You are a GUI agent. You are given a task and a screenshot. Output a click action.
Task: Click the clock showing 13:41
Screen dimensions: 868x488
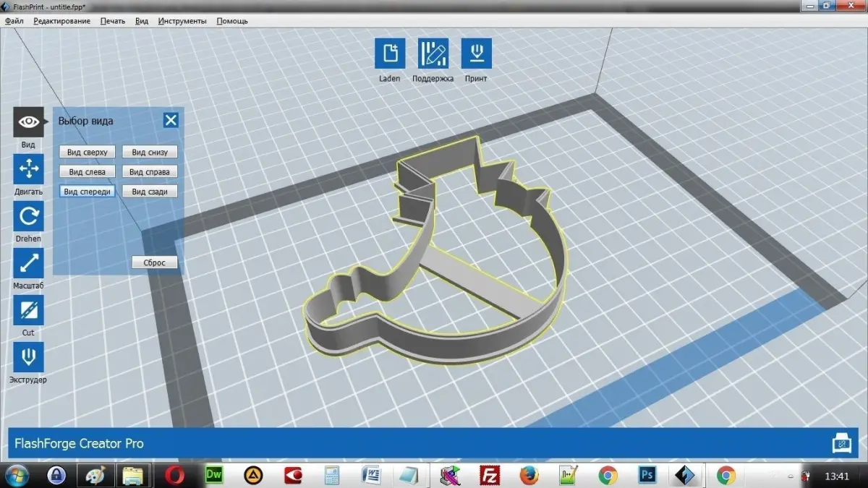(x=837, y=476)
